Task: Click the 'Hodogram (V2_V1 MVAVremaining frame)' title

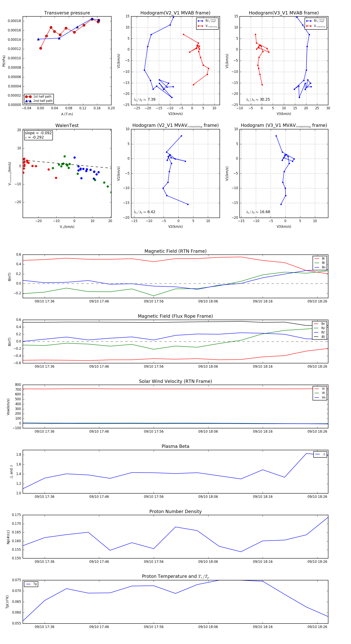Action: 175,125
